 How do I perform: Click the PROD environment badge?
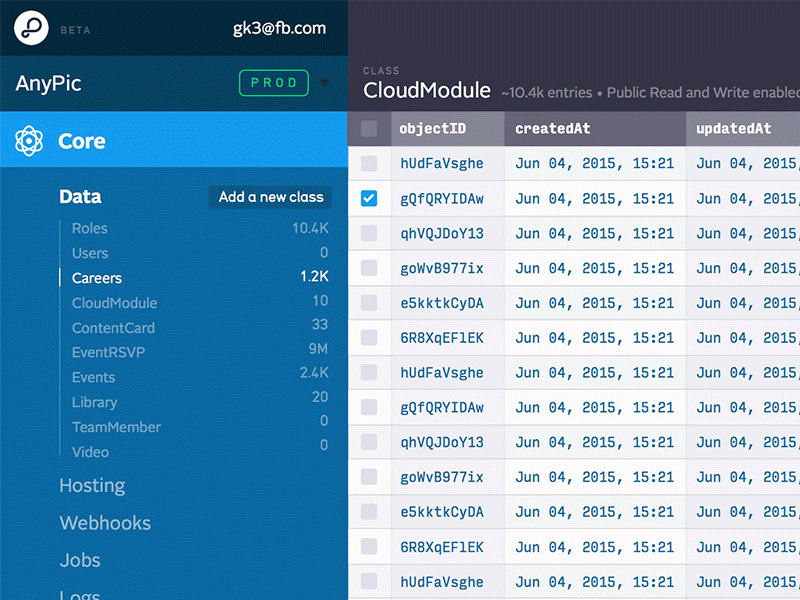coord(274,83)
